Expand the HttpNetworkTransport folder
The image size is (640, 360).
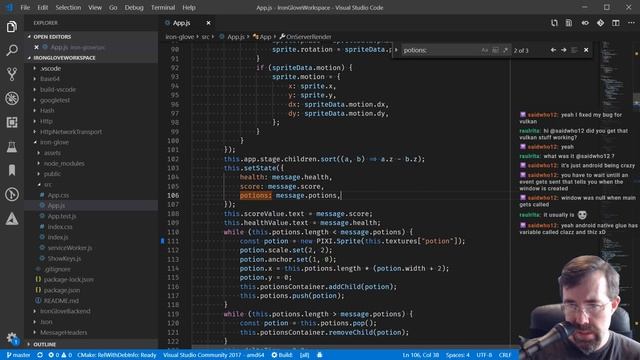pyautogui.click(x=71, y=132)
